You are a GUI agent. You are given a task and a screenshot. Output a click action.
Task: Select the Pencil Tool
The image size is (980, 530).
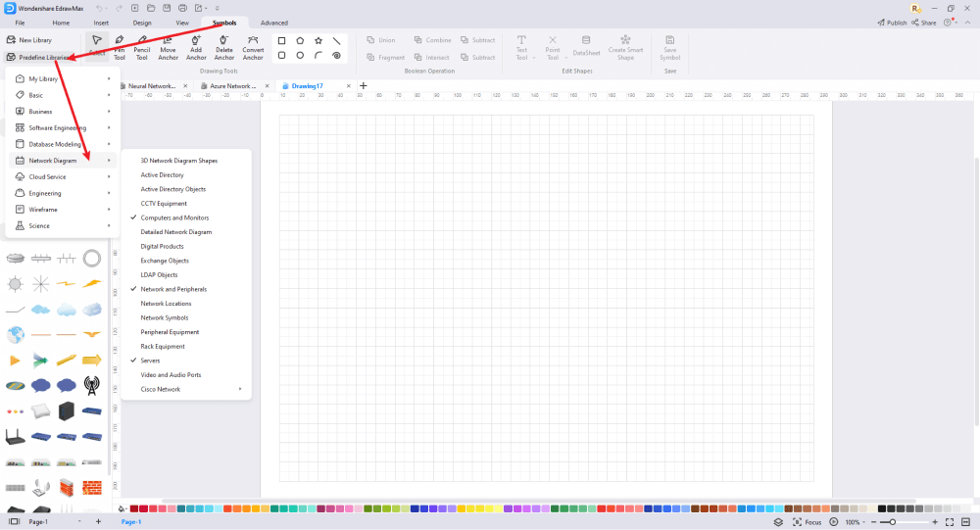point(142,48)
